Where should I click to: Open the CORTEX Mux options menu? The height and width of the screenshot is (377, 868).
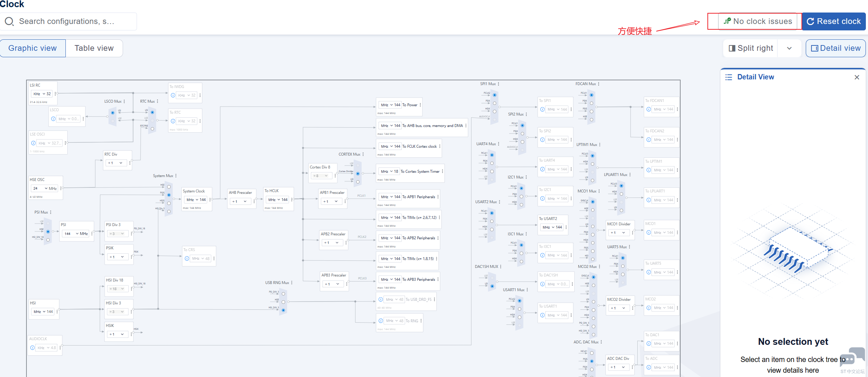(363, 154)
